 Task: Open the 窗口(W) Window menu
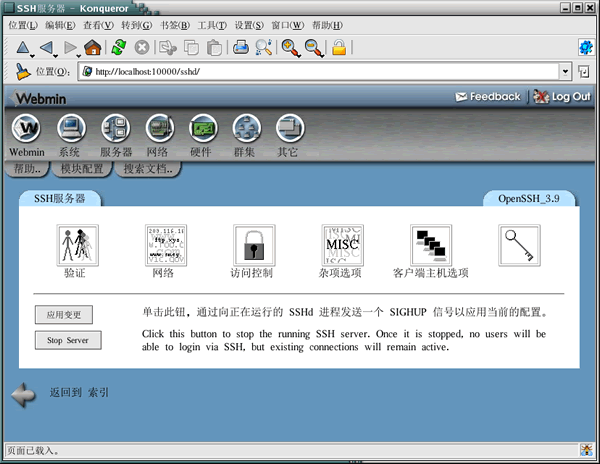tap(288, 25)
